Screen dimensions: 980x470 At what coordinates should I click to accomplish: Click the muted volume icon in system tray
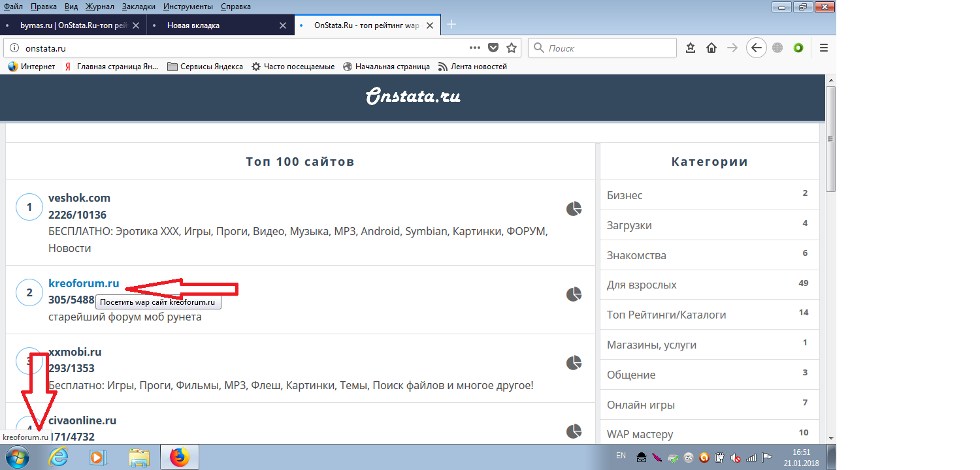tap(735, 458)
